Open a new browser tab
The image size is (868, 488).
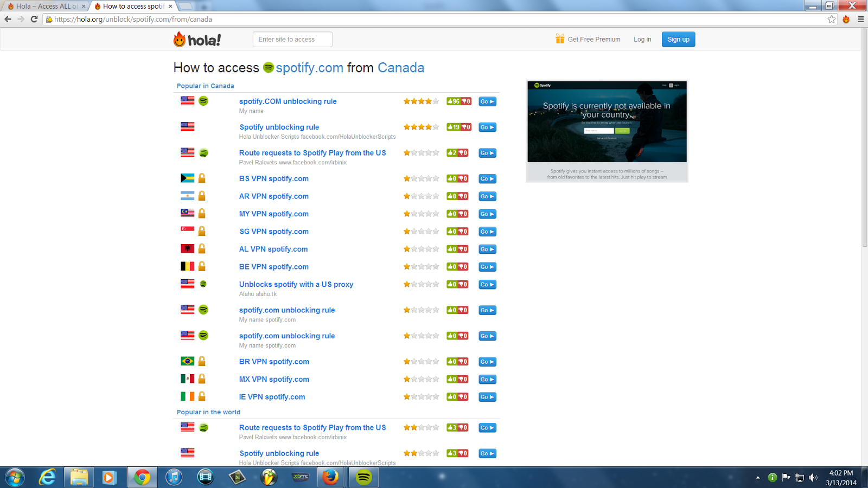185,7
